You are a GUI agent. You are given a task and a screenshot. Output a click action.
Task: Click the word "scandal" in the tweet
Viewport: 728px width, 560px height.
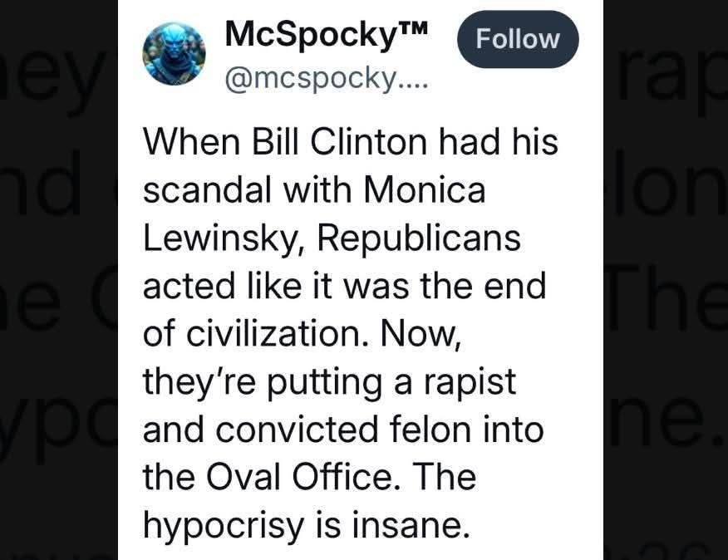pos(207,190)
